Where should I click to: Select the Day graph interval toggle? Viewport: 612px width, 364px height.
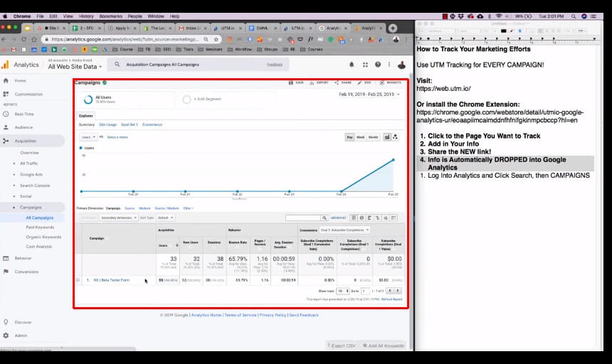(349, 137)
